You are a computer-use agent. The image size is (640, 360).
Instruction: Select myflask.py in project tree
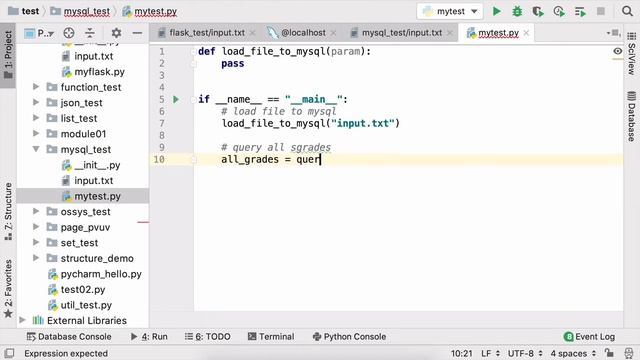(x=93, y=71)
